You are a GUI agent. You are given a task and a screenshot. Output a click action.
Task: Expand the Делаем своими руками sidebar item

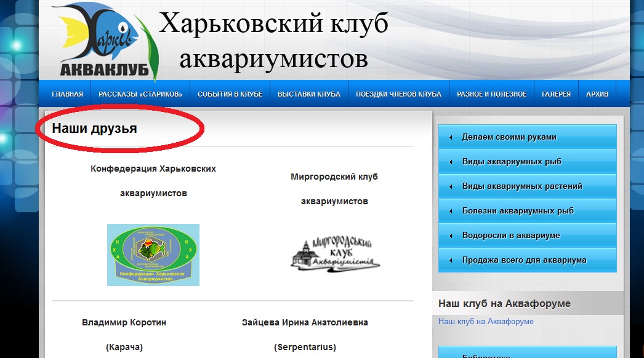[509, 137]
